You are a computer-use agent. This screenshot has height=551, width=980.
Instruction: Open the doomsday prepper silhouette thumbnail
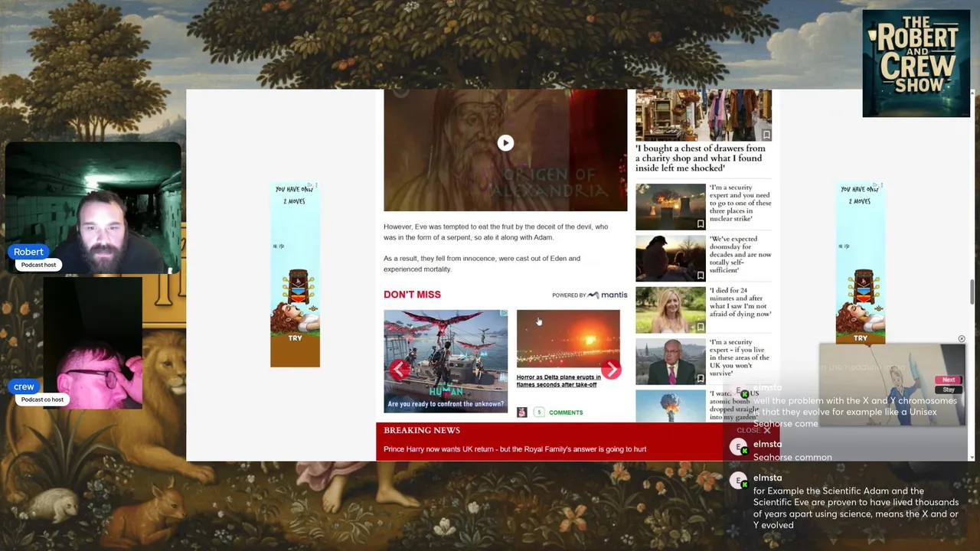[670, 258]
